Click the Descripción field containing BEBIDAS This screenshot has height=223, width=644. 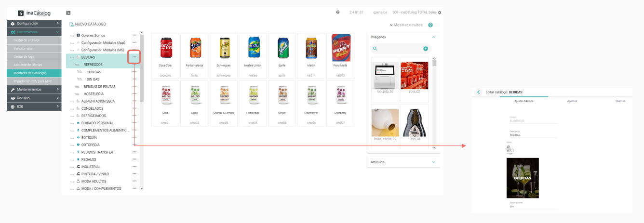pos(534,135)
